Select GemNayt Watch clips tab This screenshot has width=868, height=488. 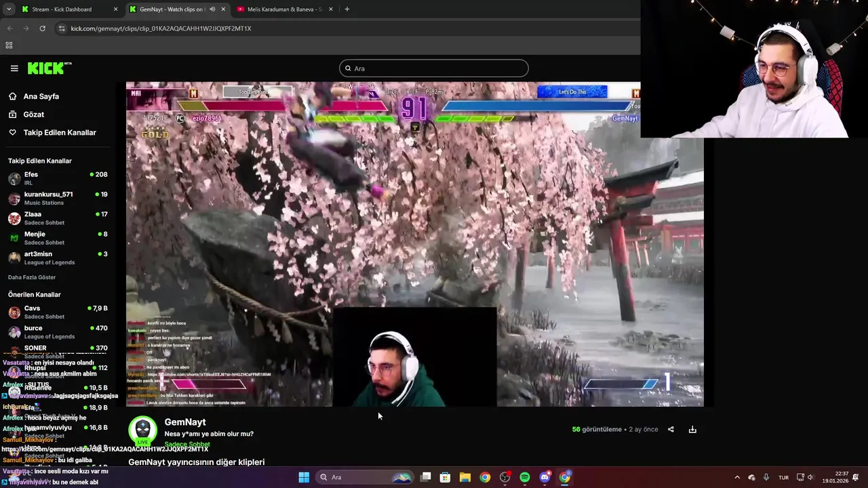pos(177,9)
